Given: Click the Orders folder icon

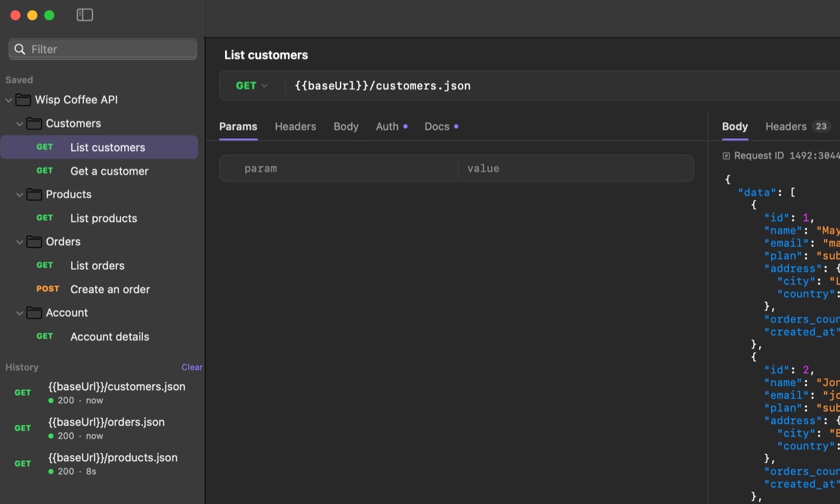Looking at the screenshot, I should pyautogui.click(x=34, y=242).
